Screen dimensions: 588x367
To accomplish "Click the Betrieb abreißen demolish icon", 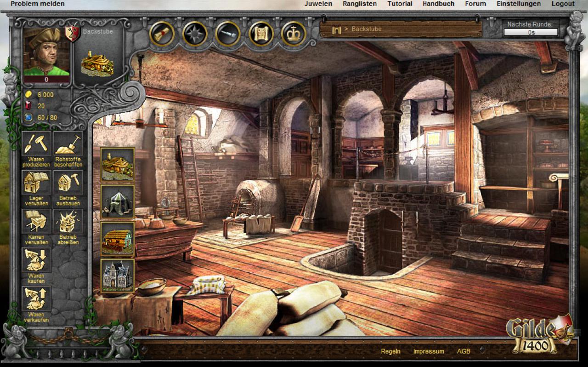I will pos(68,222).
